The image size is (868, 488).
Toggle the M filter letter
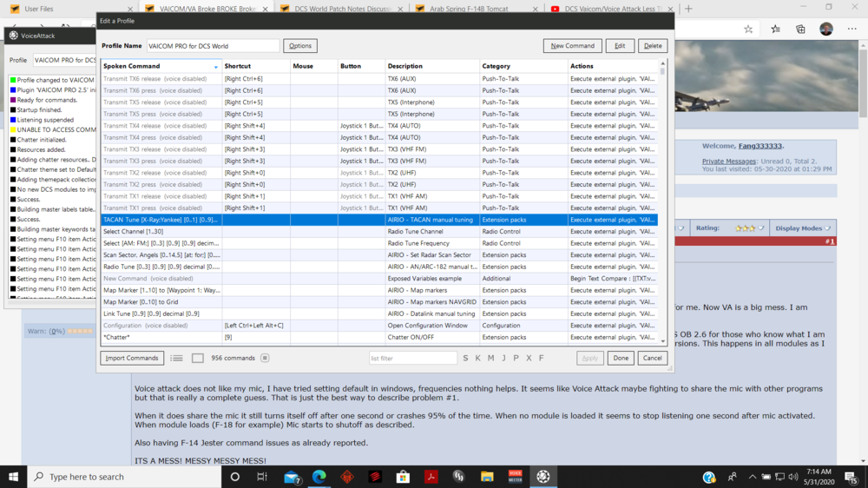[491, 359]
